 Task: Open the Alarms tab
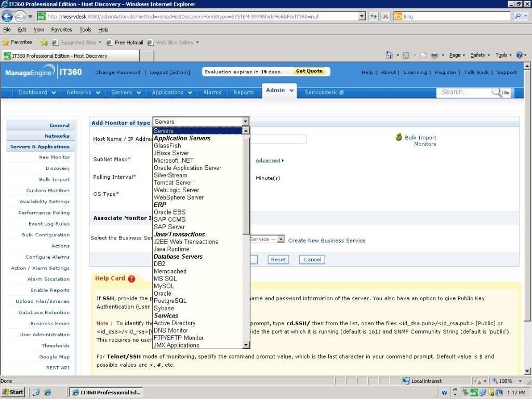(212, 92)
